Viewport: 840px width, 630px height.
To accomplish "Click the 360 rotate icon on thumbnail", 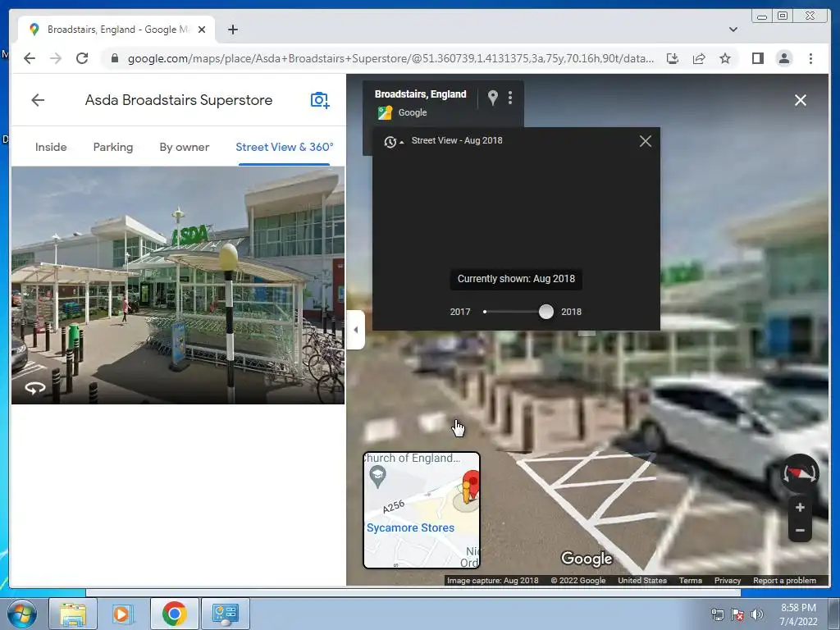I will coord(34,388).
